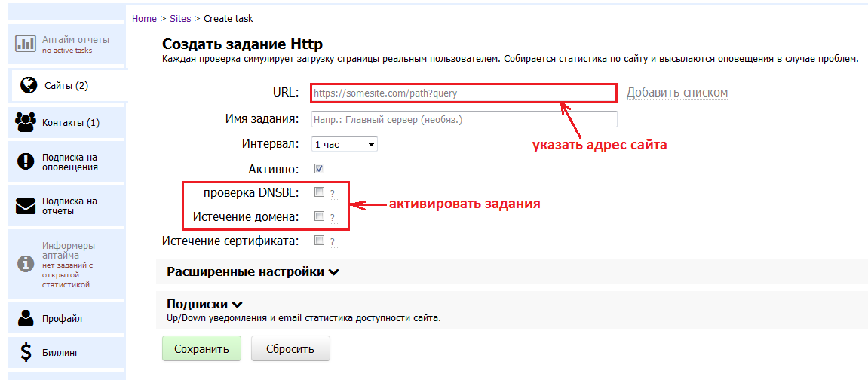Enable the проверка DNSBL checkbox
Image resolution: width=868 pixels, height=380 pixels.
pos(319,192)
